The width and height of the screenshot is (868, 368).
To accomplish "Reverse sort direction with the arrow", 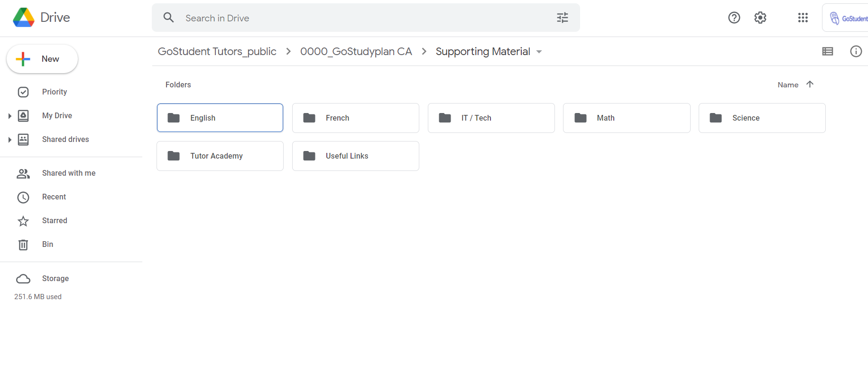I will coord(810,85).
